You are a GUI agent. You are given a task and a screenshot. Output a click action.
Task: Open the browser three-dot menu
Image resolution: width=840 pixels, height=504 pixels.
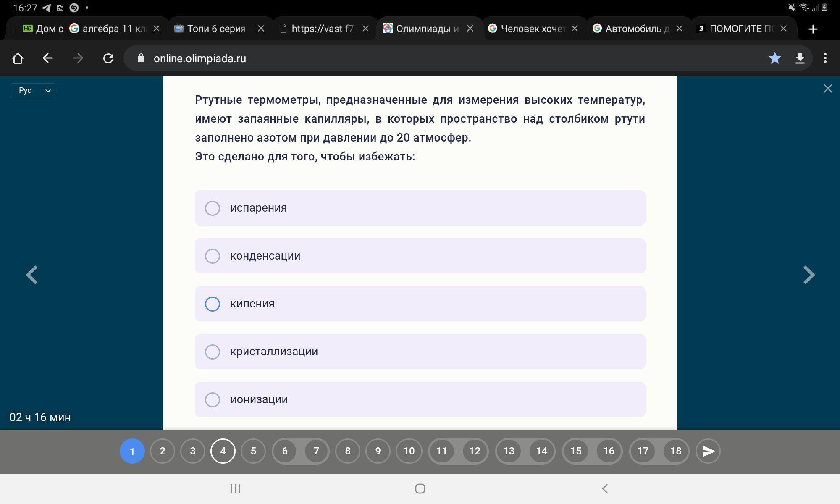825,58
